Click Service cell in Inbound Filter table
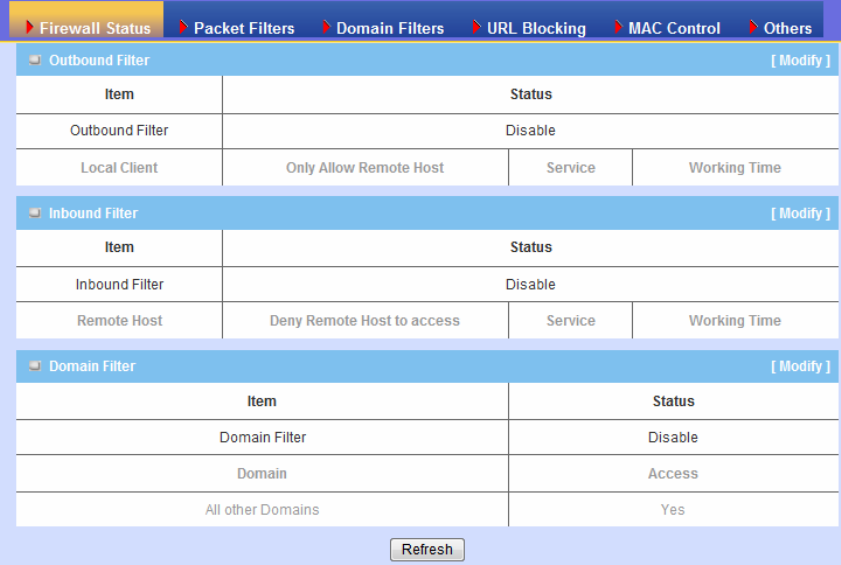The image size is (841, 565). [x=571, y=321]
